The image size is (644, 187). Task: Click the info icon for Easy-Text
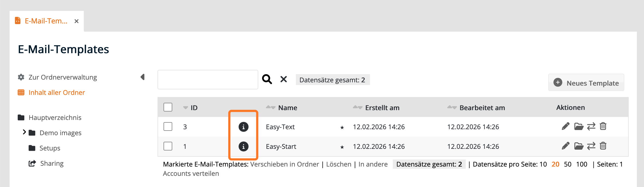(x=243, y=127)
